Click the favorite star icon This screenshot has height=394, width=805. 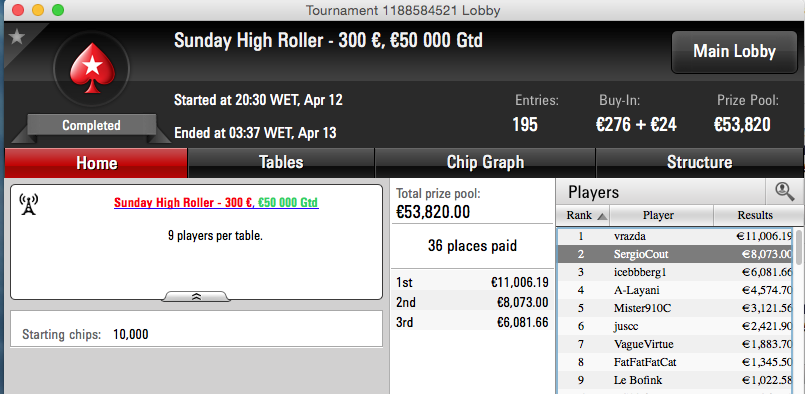pos(17,37)
